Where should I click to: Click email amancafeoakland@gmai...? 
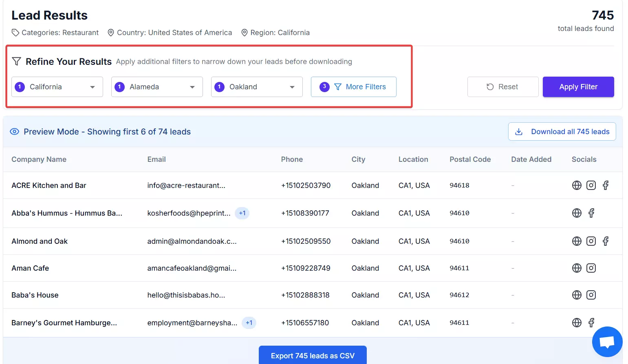click(192, 268)
